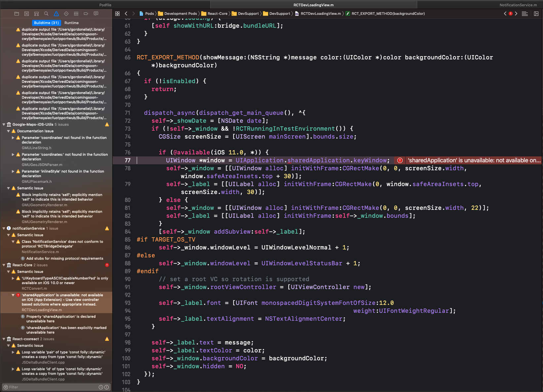Open the Symbol navigator hierarchy icon

(36, 14)
